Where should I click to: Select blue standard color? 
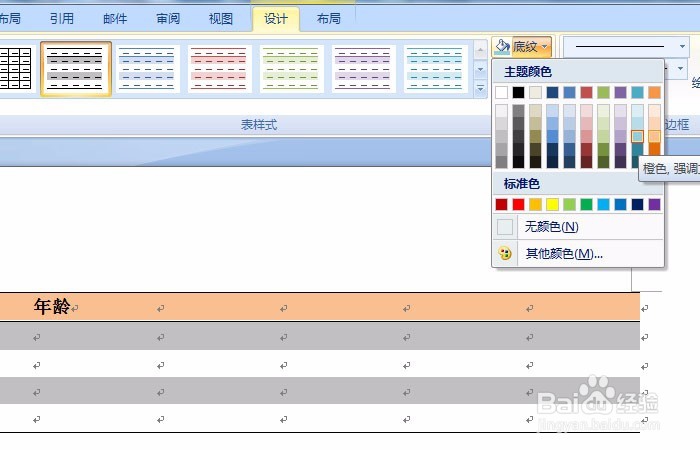620,204
